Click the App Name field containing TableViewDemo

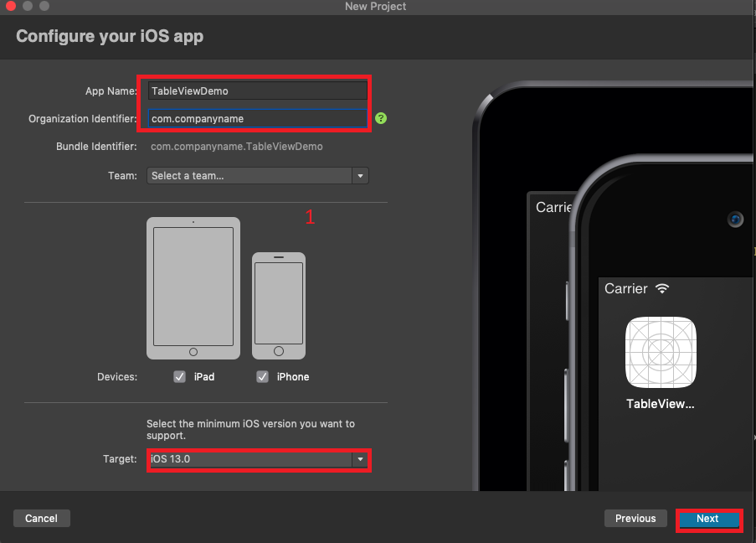pos(256,90)
